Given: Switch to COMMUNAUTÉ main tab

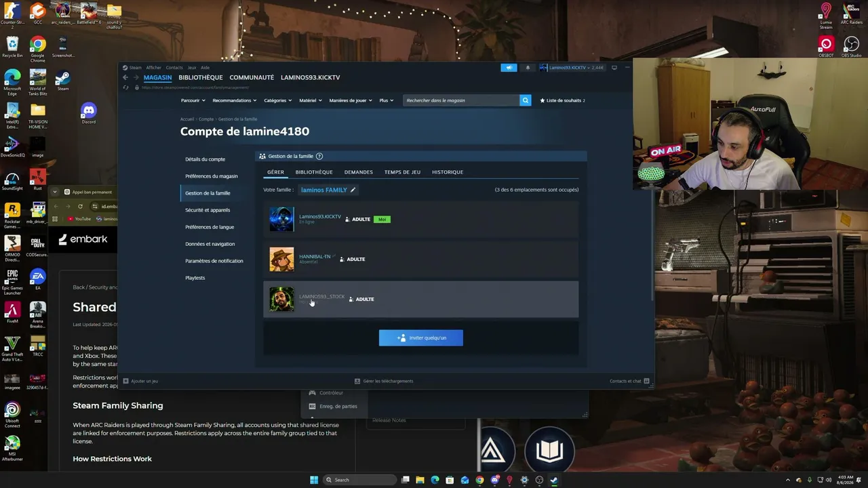Looking at the screenshot, I should [x=252, y=77].
